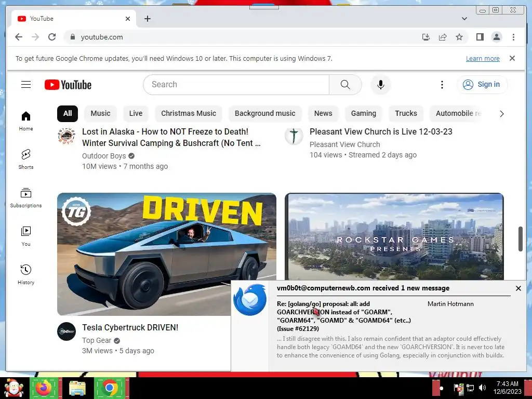This screenshot has width=532, height=399.
Task: Click the Santa start button
Action: [x=14, y=388]
